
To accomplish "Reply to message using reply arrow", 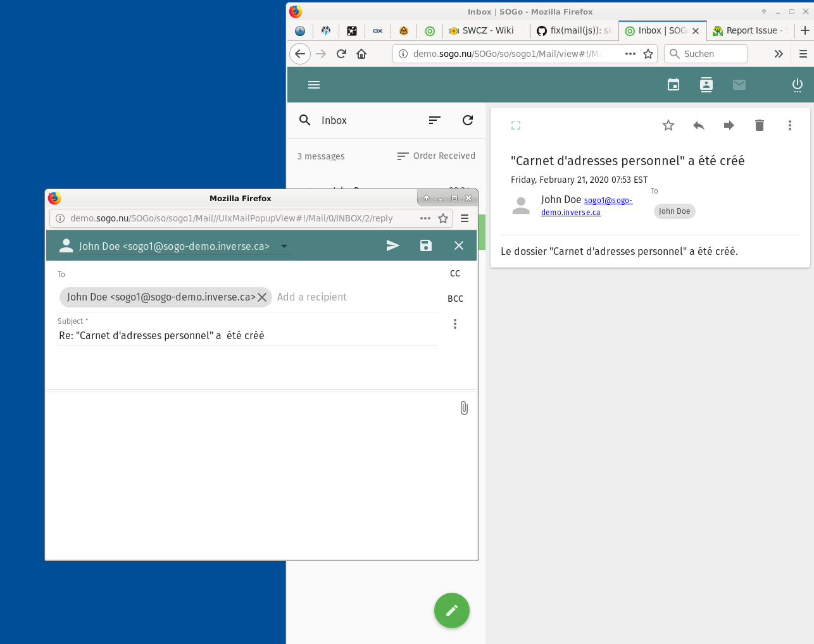I will pyautogui.click(x=699, y=125).
